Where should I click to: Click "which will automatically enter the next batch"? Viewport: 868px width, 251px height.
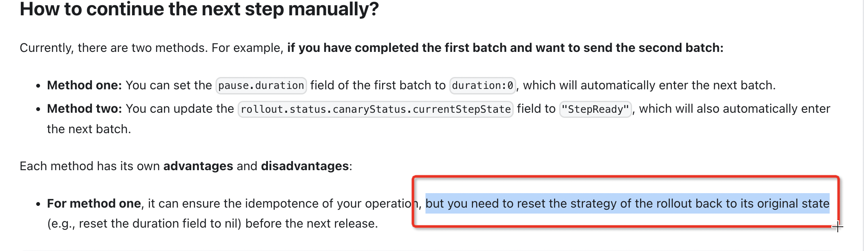[x=648, y=86]
